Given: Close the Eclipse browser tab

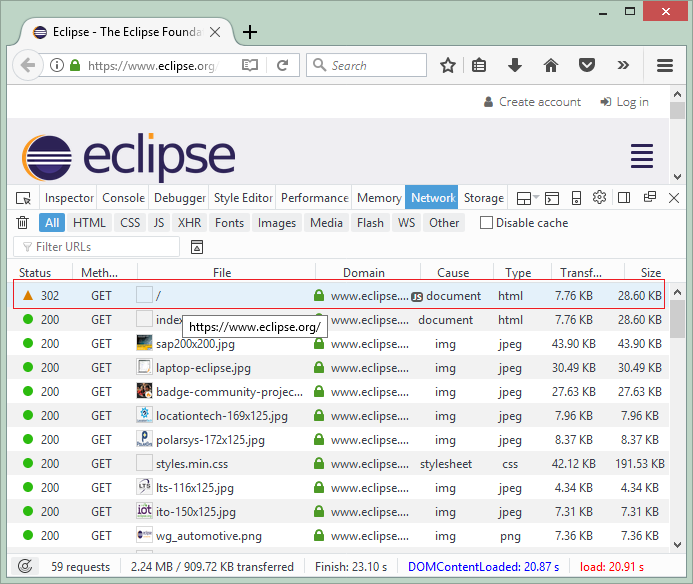Looking at the screenshot, I should click(215, 32).
